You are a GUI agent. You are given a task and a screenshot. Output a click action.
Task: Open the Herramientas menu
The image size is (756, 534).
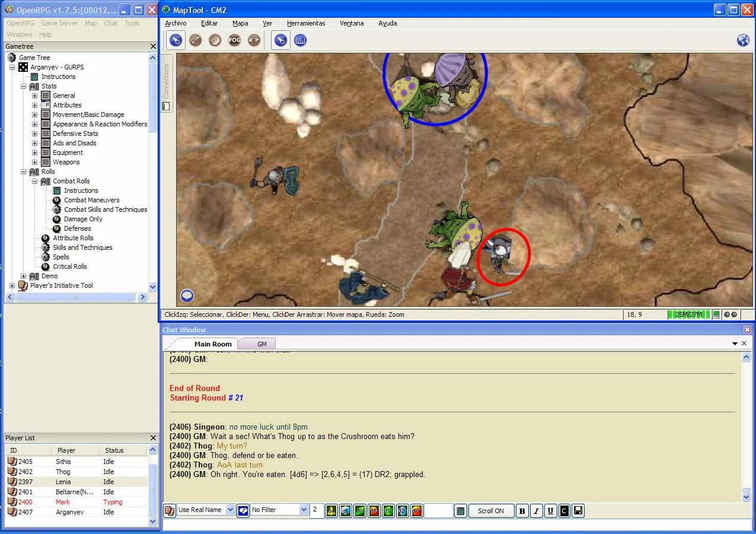coord(306,23)
